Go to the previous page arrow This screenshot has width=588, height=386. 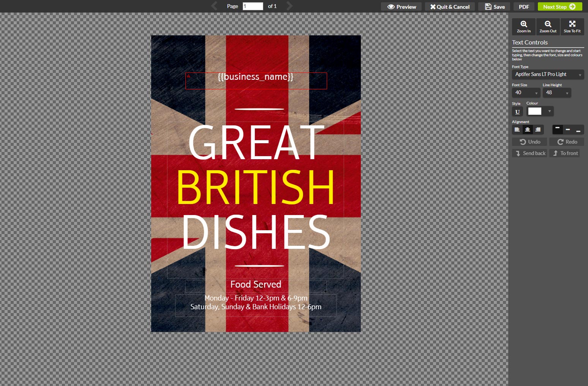coord(215,6)
